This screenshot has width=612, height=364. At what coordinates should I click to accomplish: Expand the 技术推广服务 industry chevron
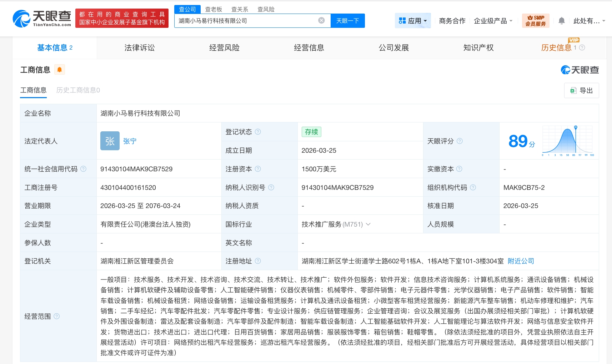coord(368,224)
